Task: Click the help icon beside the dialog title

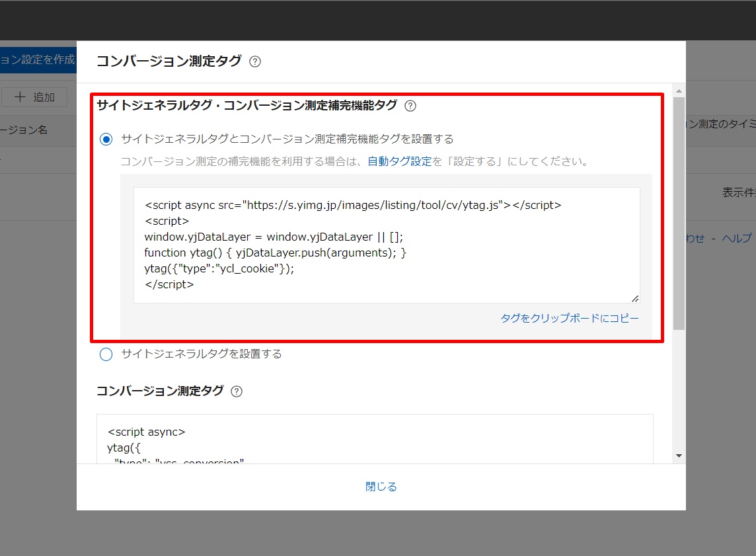Action: pos(256,61)
